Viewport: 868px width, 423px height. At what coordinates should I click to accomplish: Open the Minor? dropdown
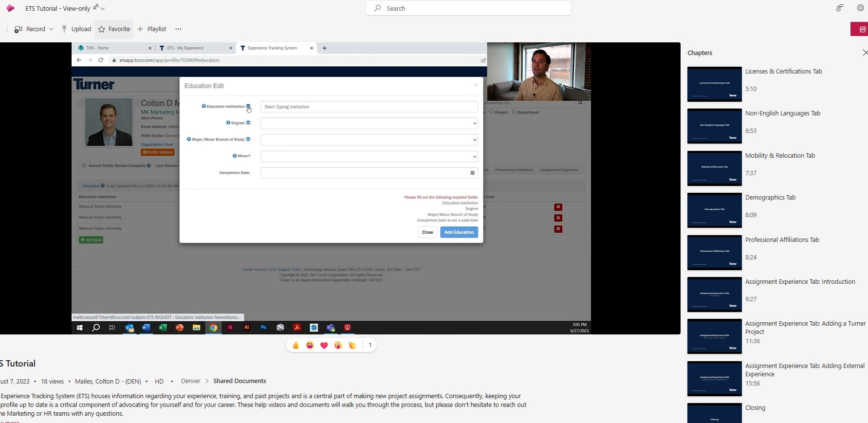pyautogui.click(x=369, y=156)
